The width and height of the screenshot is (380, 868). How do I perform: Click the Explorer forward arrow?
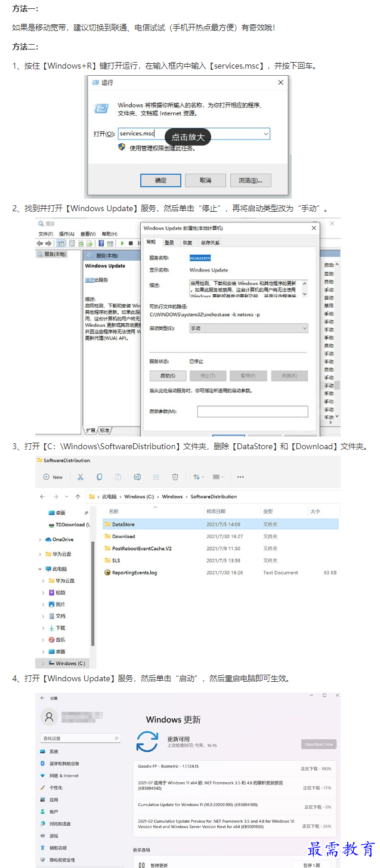pos(54,496)
